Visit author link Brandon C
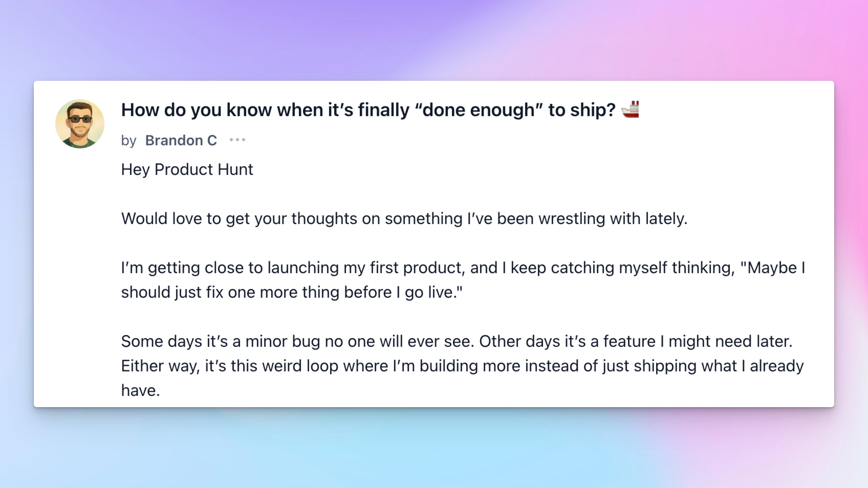 point(181,140)
